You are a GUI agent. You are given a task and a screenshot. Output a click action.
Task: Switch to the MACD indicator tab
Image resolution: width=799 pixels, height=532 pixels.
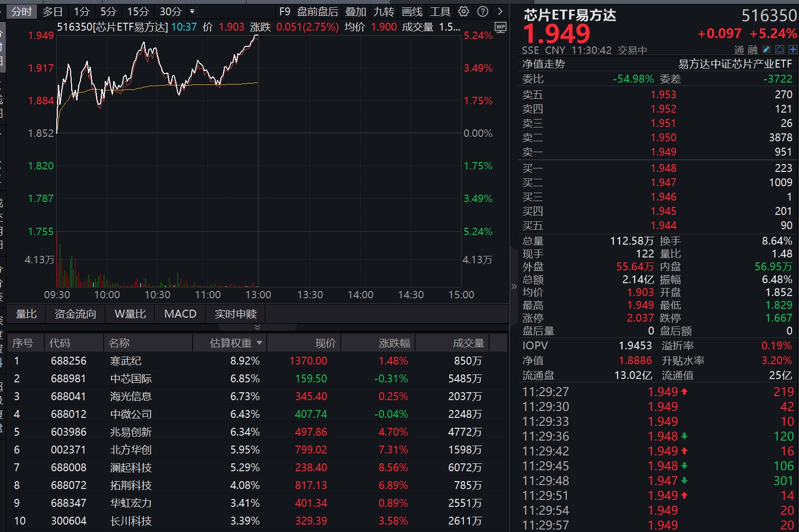click(180, 314)
